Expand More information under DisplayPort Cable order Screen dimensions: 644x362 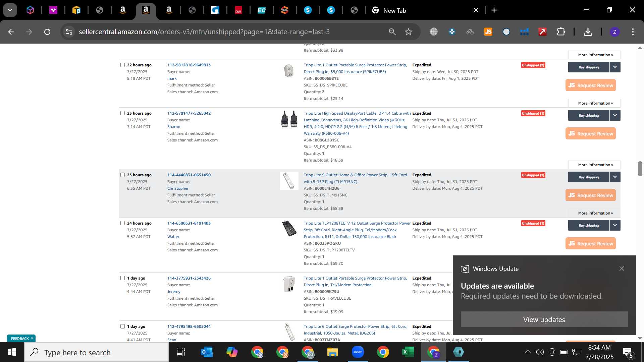point(594,165)
